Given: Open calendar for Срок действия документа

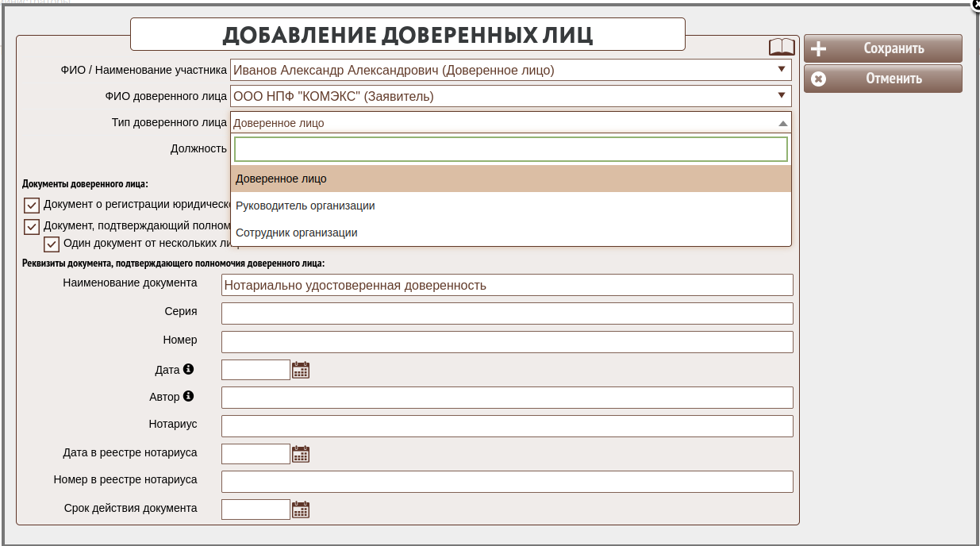Looking at the screenshot, I should pos(301,509).
